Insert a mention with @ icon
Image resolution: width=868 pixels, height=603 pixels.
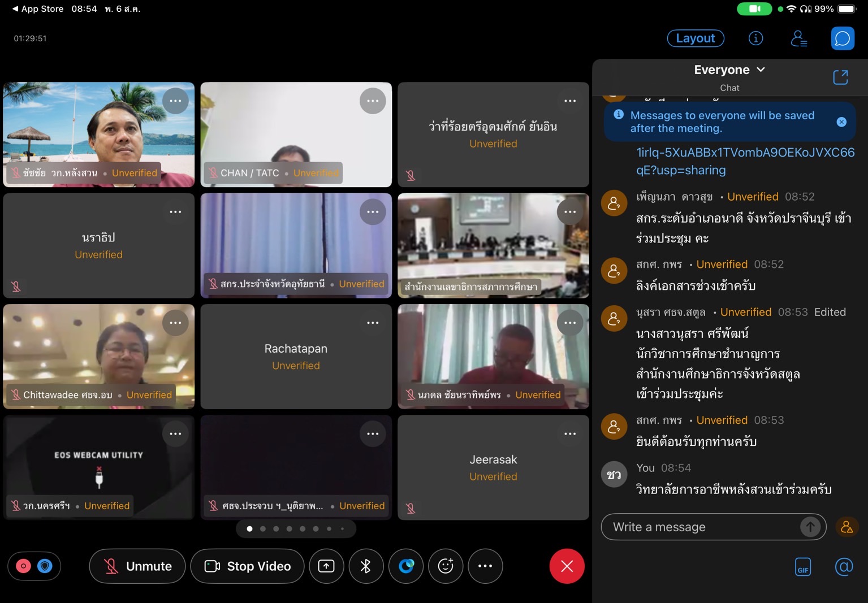pyautogui.click(x=844, y=566)
